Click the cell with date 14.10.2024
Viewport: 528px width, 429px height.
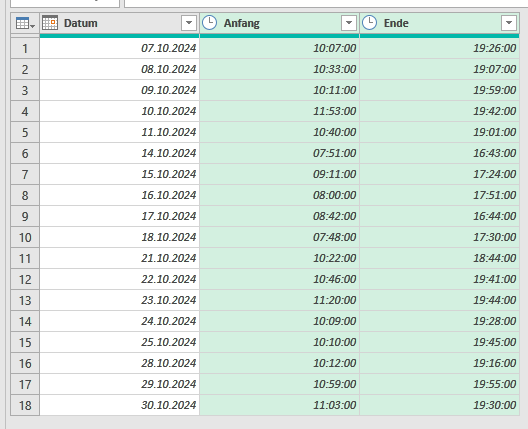(120, 153)
